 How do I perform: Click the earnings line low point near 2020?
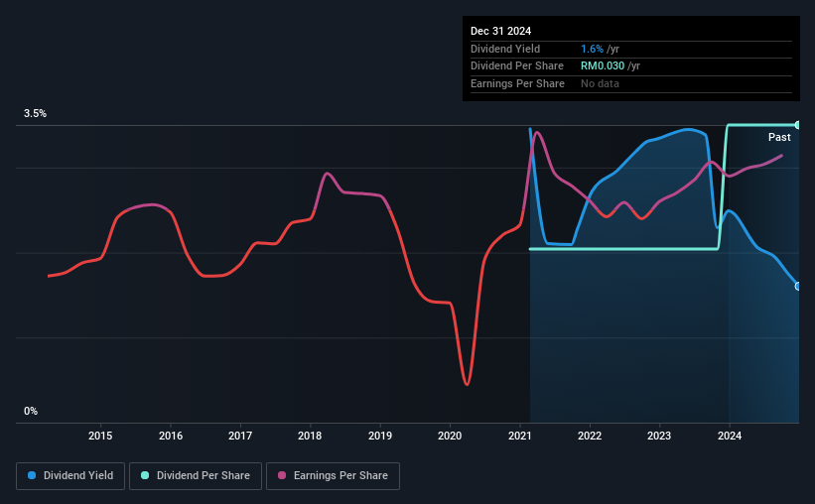click(467, 385)
